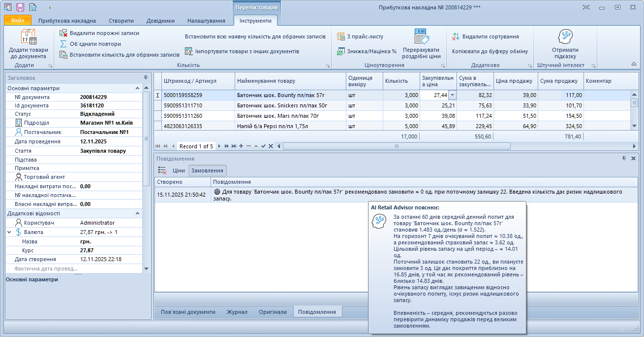
Task: Switch to 'Пов'язані документи' bottom tab
Action: tap(188, 312)
